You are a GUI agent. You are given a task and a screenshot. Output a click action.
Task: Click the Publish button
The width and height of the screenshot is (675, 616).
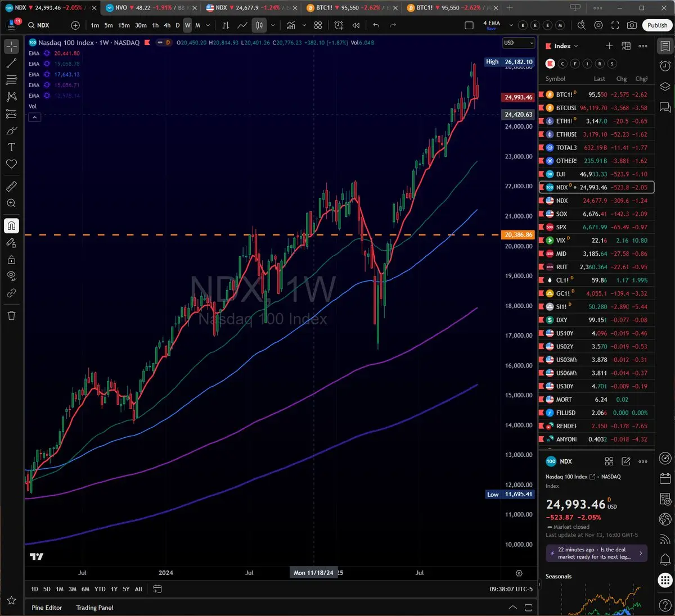657,25
